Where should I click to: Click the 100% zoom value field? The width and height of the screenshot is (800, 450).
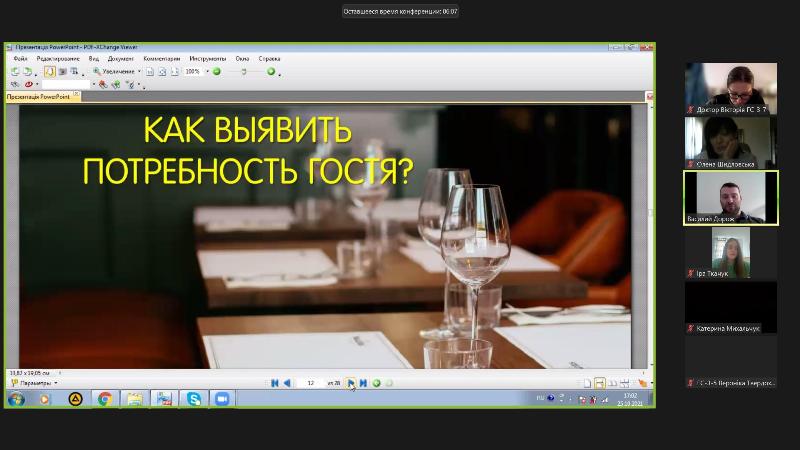[193, 71]
